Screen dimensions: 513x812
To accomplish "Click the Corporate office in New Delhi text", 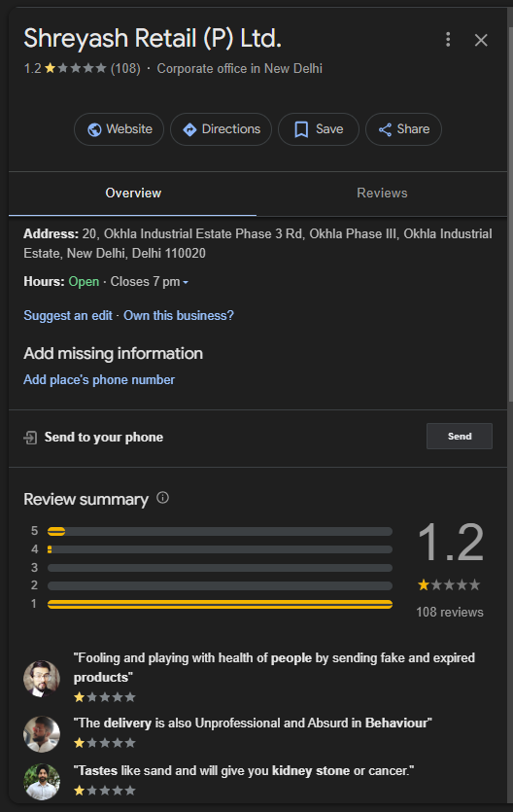I will pos(239,68).
